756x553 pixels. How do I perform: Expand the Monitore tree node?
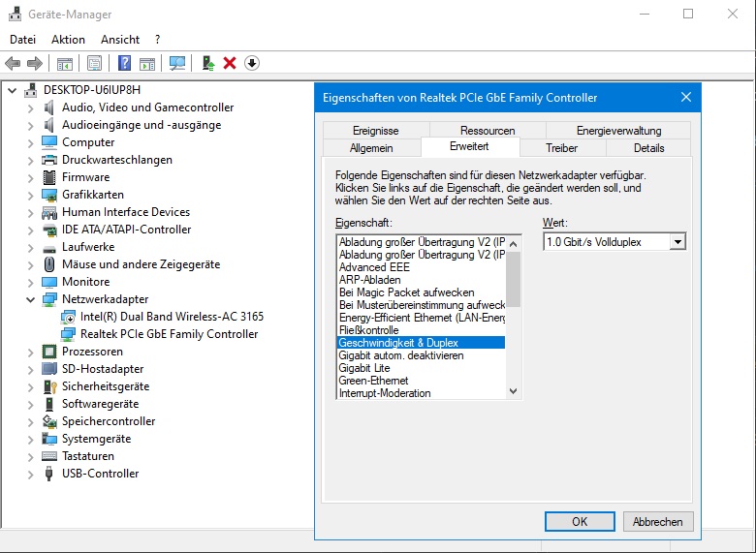30,282
